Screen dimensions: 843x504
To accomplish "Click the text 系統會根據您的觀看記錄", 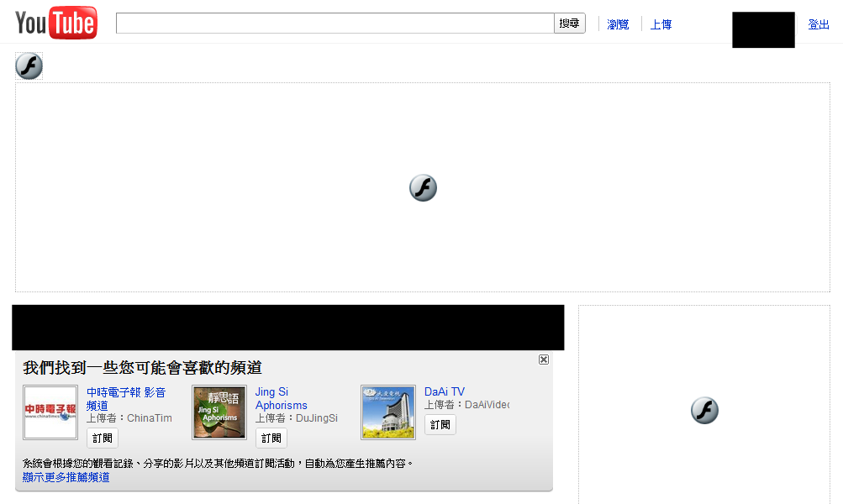I will (x=78, y=463).
